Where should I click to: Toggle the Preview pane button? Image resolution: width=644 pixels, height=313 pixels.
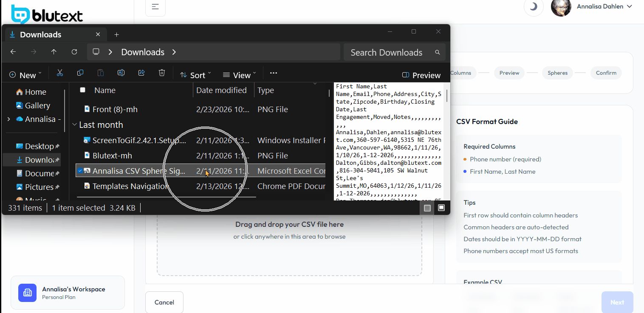click(x=421, y=75)
